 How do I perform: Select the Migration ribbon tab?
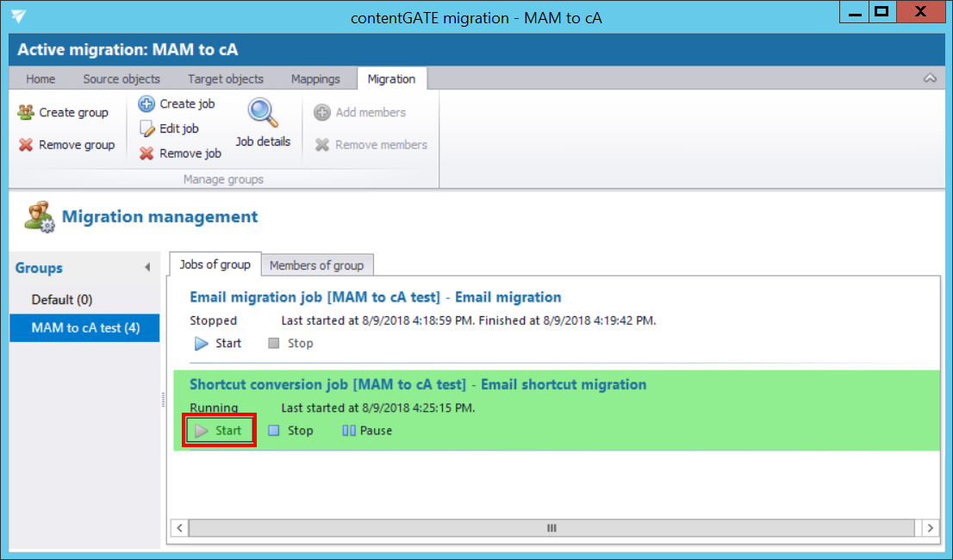click(x=391, y=79)
